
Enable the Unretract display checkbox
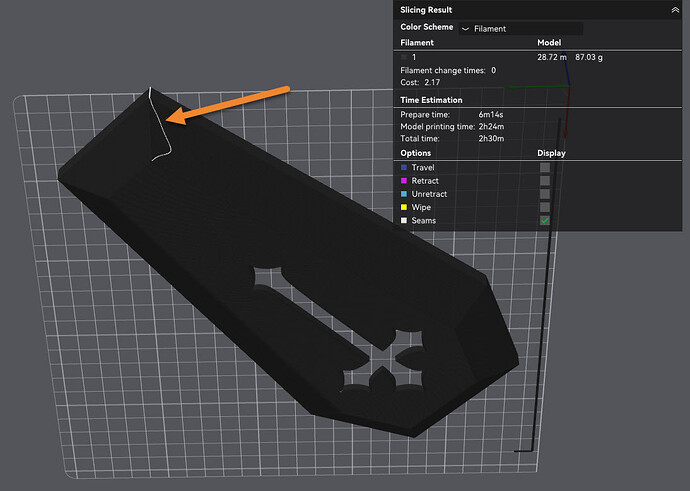pos(545,194)
